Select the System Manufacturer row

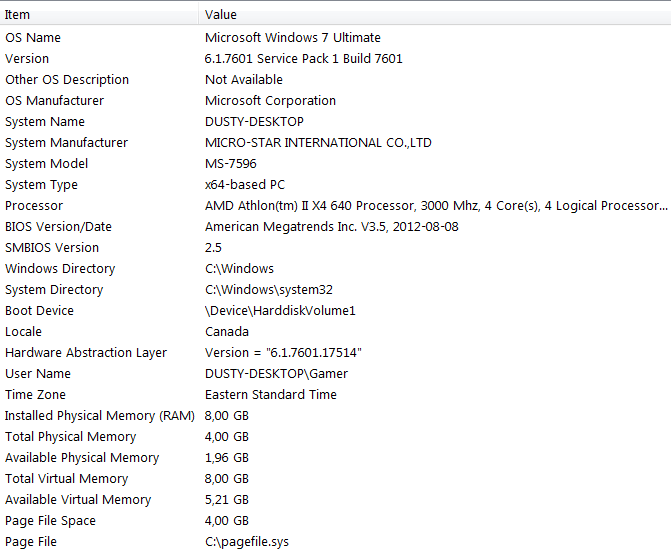click(x=336, y=142)
